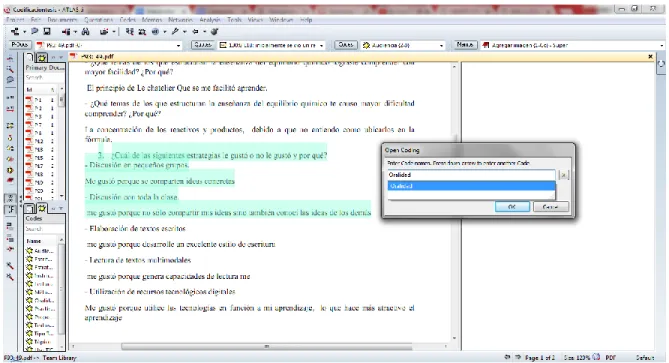The image size is (669, 363).
Task: Open the Project menu
Action: (15, 20)
